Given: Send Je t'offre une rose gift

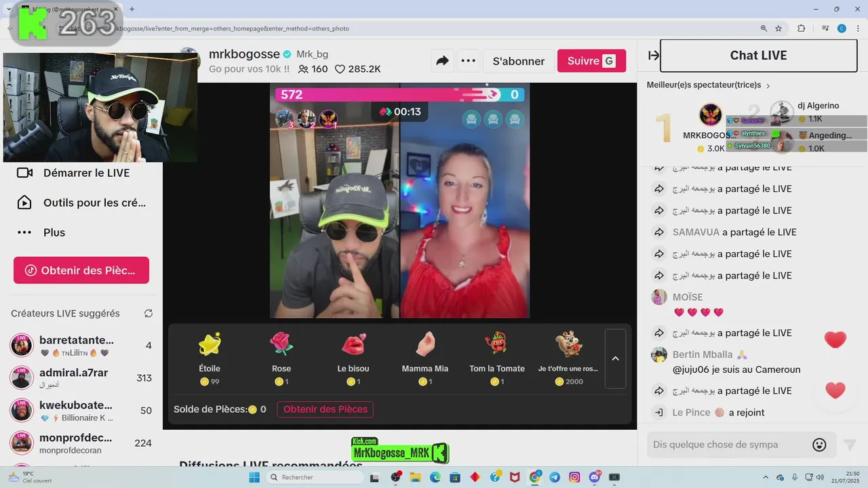Looking at the screenshot, I should [x=568, y=359].
